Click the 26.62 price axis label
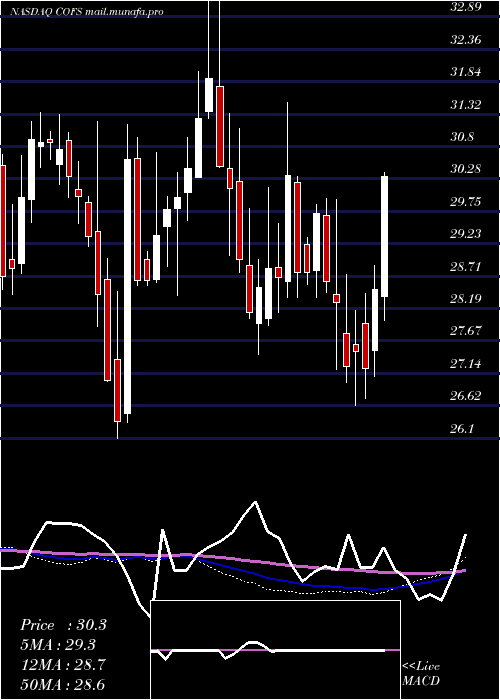Viewport: 500px width, 700px height. pos(466,396)
